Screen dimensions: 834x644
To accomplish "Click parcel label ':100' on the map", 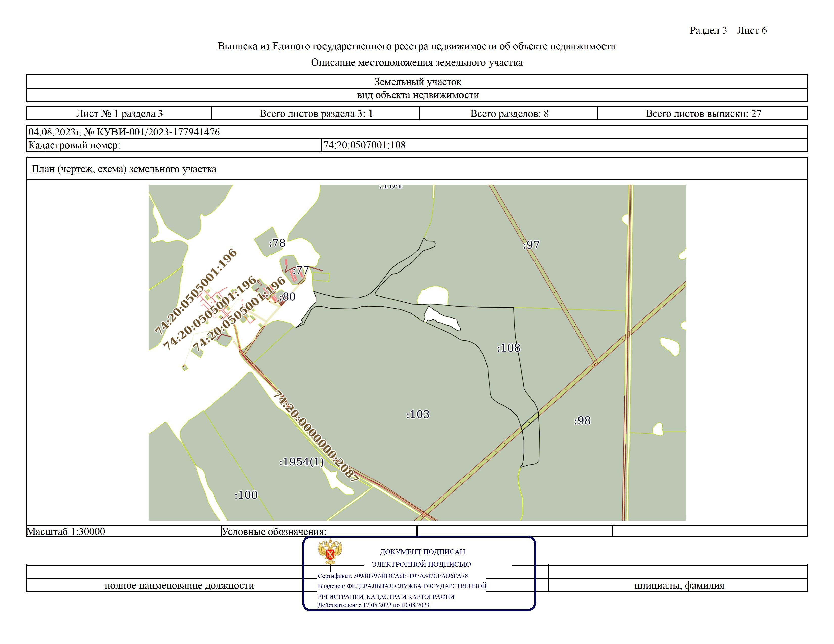I will pos(246,495).
